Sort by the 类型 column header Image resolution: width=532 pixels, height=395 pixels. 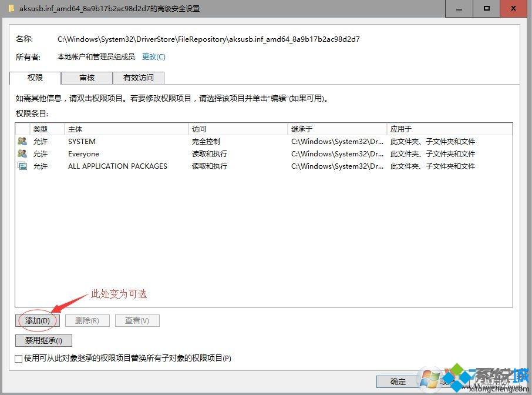[47, 129]
